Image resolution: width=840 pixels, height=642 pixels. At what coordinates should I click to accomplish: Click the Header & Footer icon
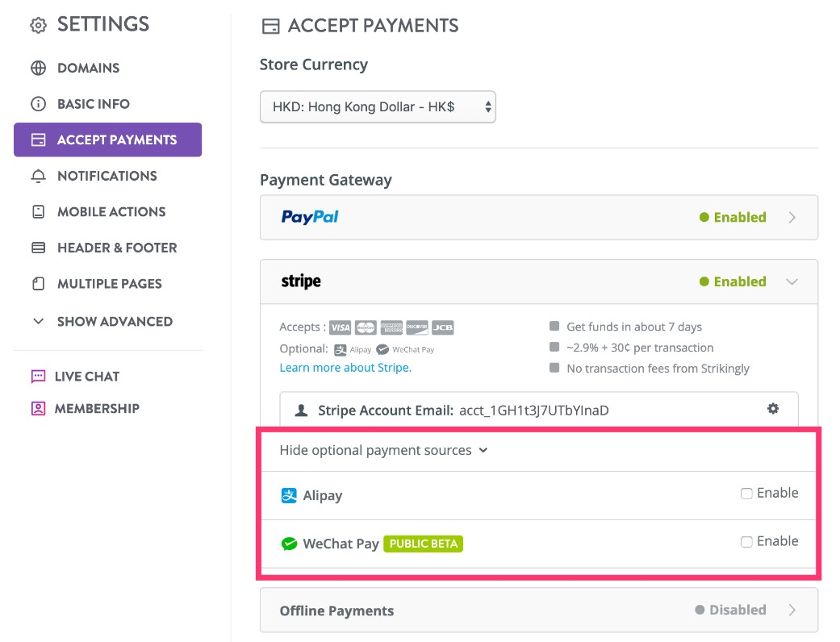[37, 248]
